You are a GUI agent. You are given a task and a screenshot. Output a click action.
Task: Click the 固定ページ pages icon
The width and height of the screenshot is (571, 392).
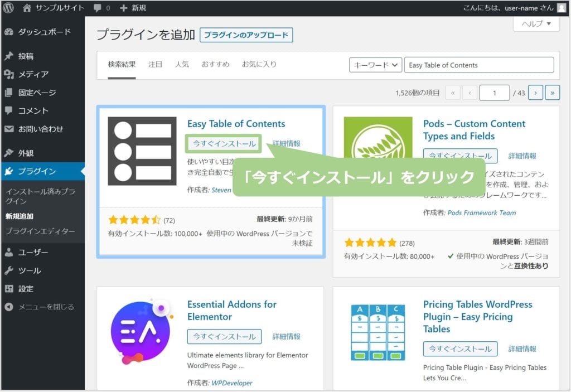tap(9, 93)
